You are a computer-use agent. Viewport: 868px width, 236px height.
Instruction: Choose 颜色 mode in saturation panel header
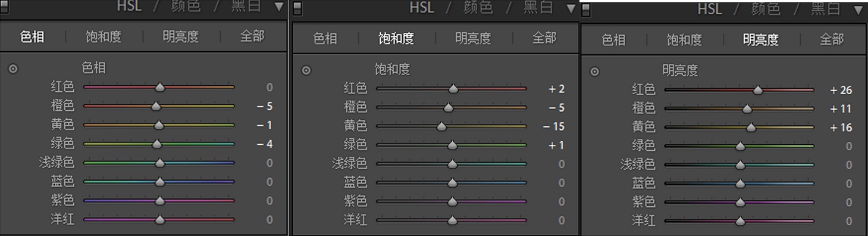pos(478,8)
